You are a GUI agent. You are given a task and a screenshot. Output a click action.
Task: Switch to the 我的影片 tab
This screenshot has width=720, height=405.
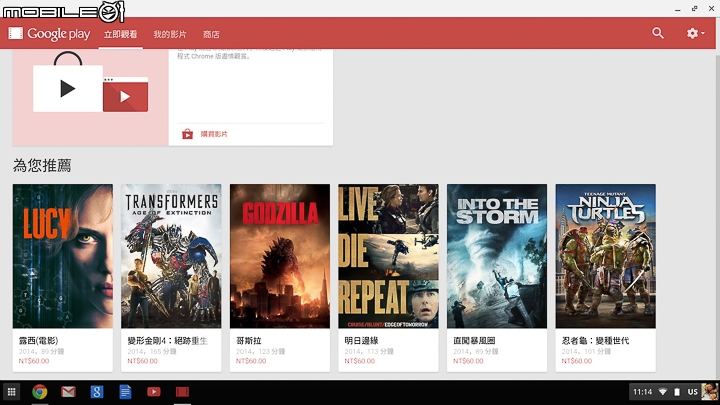click(x=170, y=34)
